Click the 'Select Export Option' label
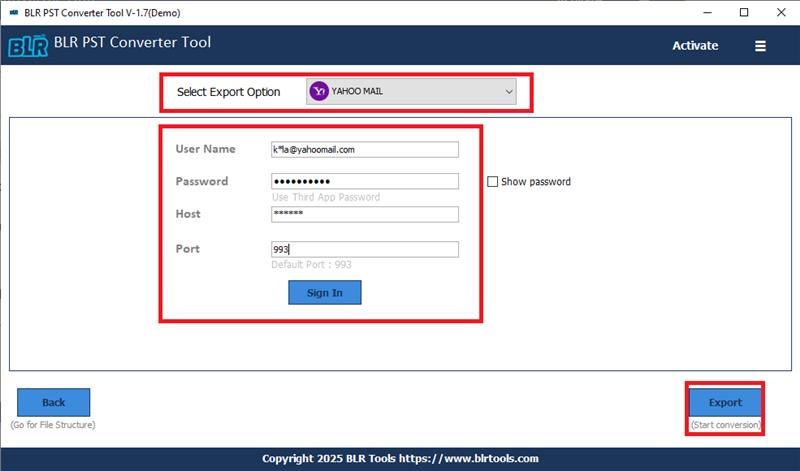Viewport: 800px width, 471px height. [x=229, y=92]
